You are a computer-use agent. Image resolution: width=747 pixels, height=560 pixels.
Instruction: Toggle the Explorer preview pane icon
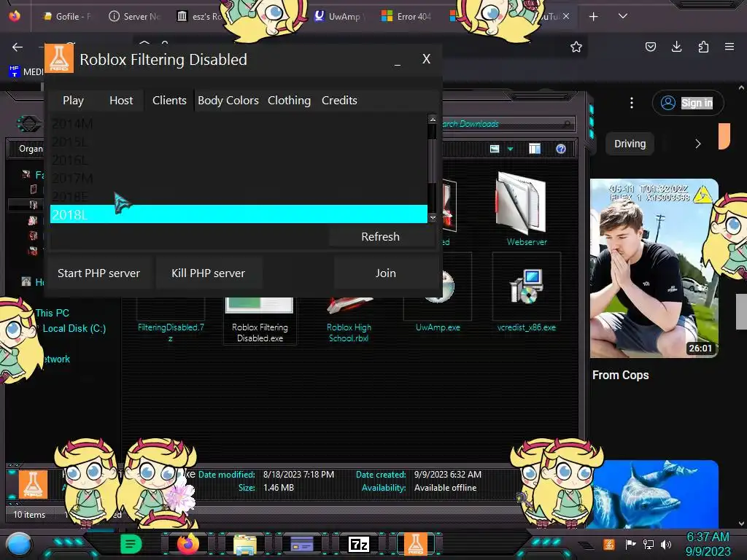tap(535, 149)
